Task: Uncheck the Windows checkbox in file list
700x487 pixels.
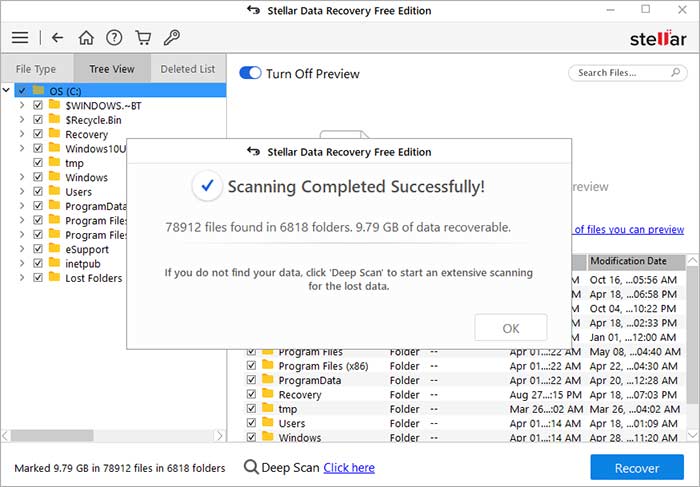Action: tap(251, 437)
